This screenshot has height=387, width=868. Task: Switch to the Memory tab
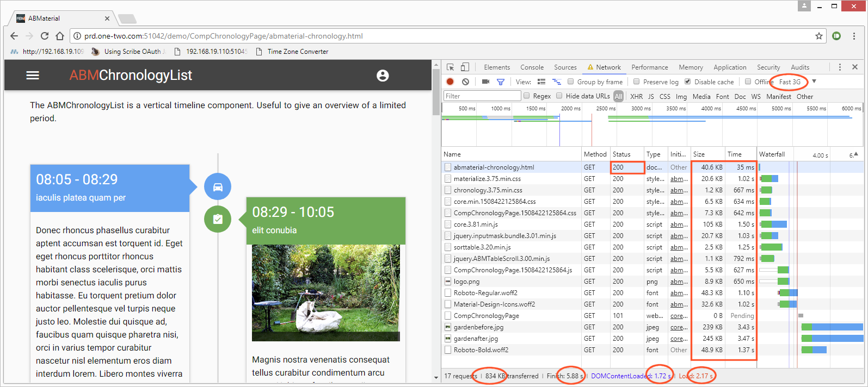click(x=691, y=67)
